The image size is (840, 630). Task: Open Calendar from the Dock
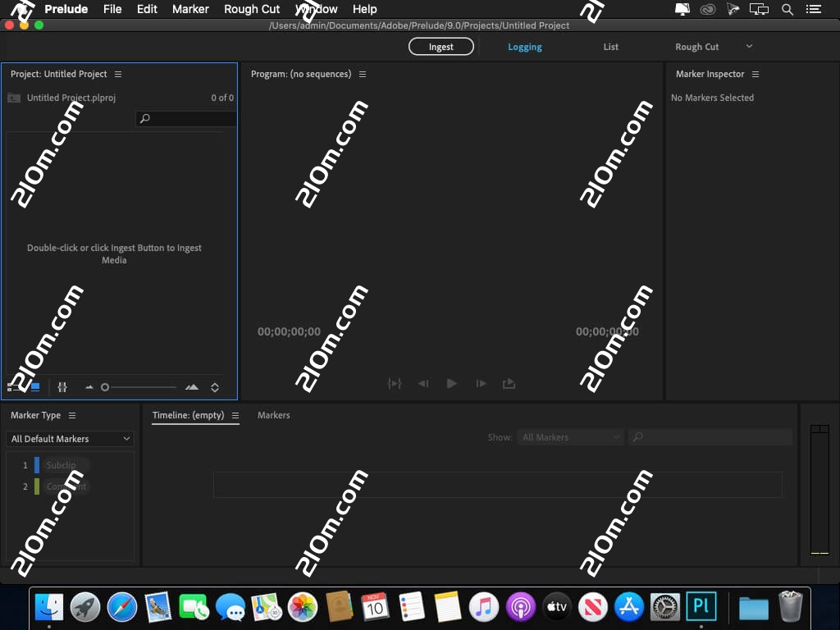(374, 606)
